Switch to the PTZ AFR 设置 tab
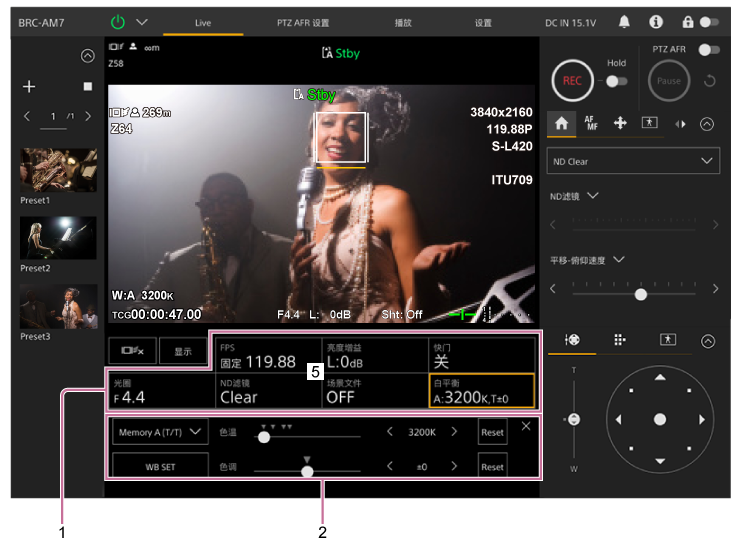This screenshot has height=550, width=740. [x=303, y=21]
